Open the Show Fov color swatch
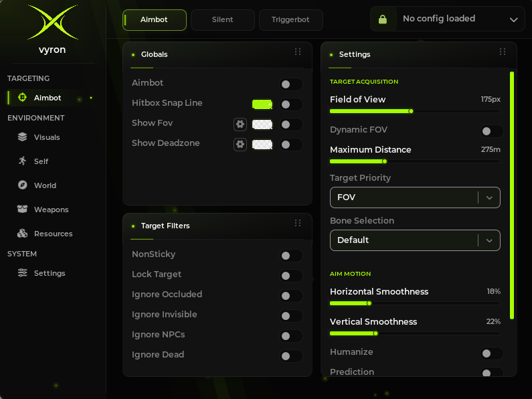The width and height of the screenshot is (532, 399). (x=262, y=125)
